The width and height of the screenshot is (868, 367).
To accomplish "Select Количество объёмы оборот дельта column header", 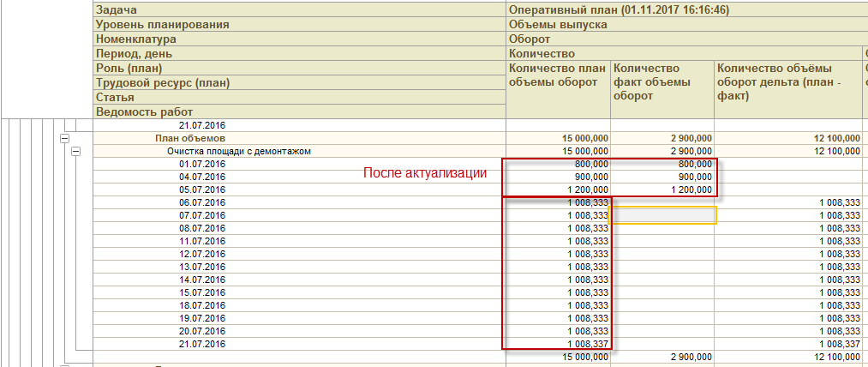I will (787, 89).
